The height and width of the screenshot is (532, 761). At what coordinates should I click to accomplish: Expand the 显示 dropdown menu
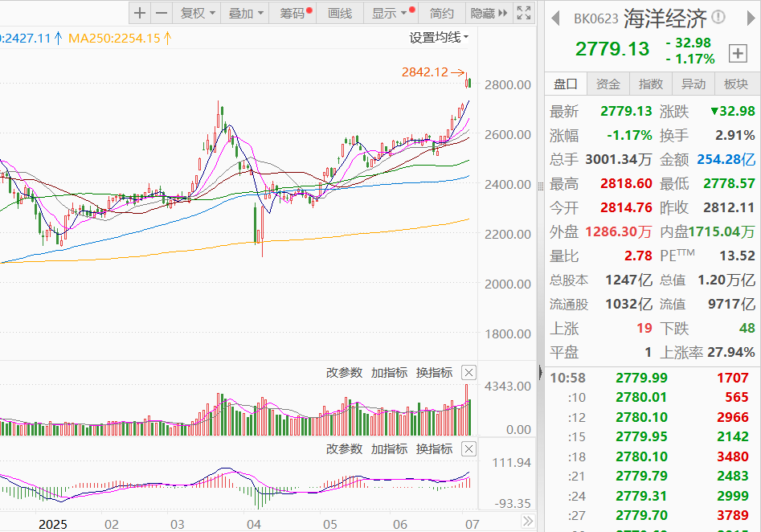tap(390, 13)
